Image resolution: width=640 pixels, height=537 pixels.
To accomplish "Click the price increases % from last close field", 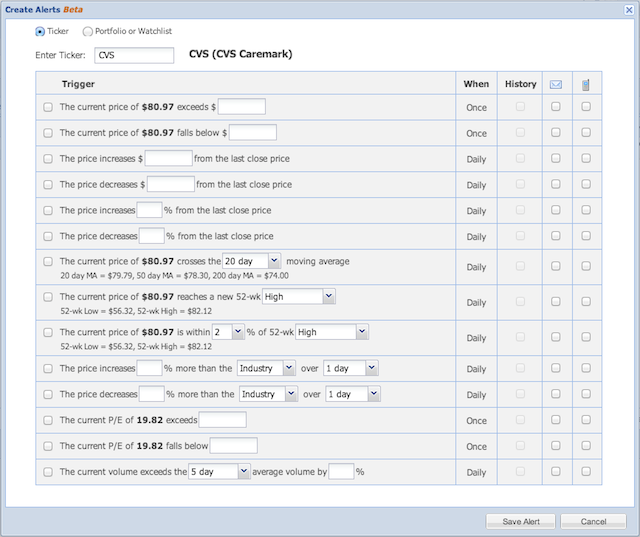I will (x=149, y=210).
